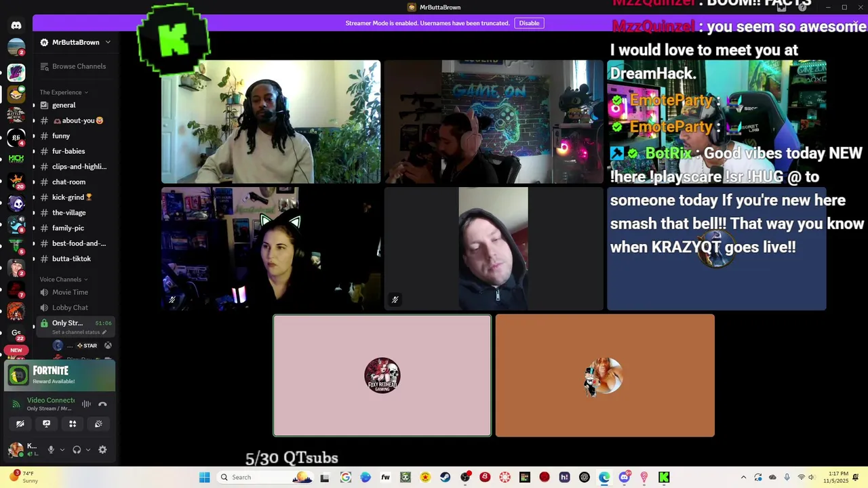
Task: Open the soundboard icon
Action: click(x=98, y=424)
